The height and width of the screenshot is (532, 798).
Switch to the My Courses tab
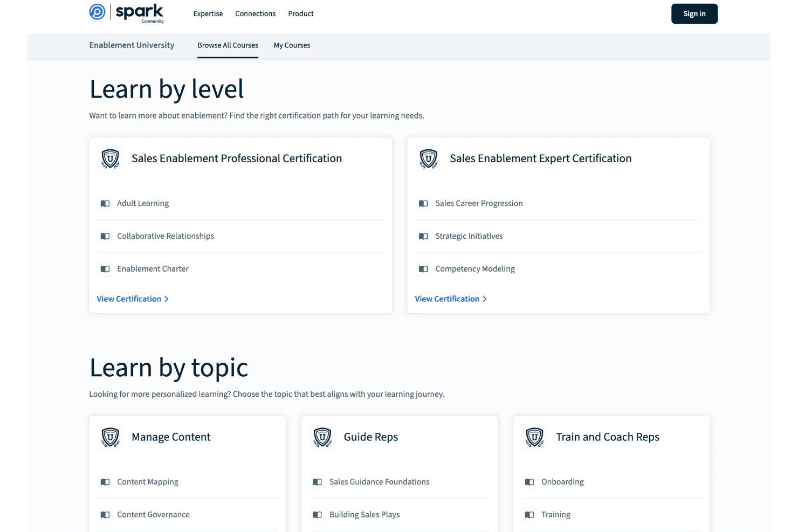click(x=292, y=45)
